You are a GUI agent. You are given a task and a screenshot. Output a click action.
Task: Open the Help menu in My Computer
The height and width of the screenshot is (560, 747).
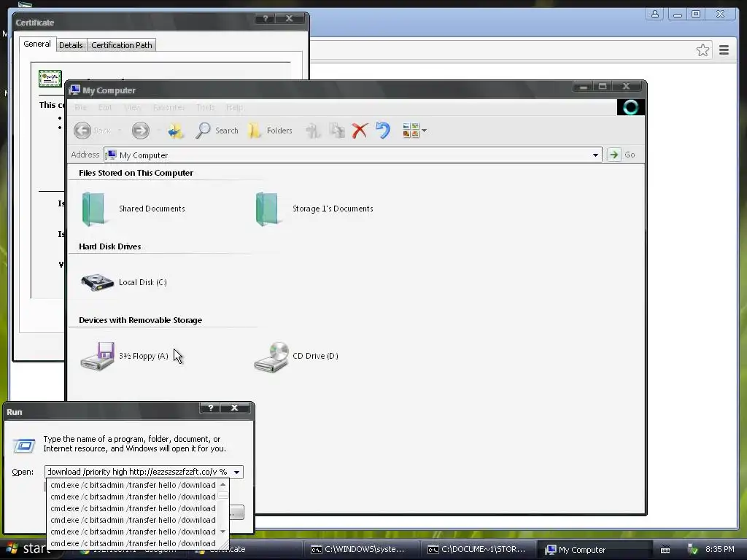point(234,107)
